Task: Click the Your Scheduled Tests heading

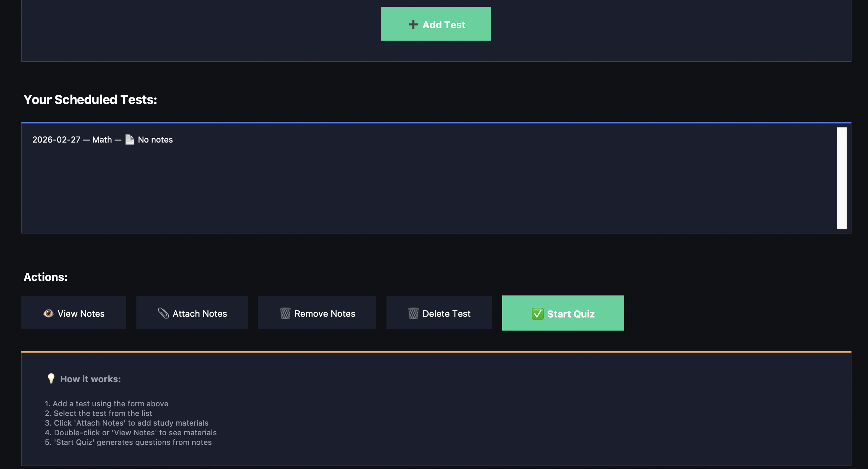Action: click(x=90, y=100)
